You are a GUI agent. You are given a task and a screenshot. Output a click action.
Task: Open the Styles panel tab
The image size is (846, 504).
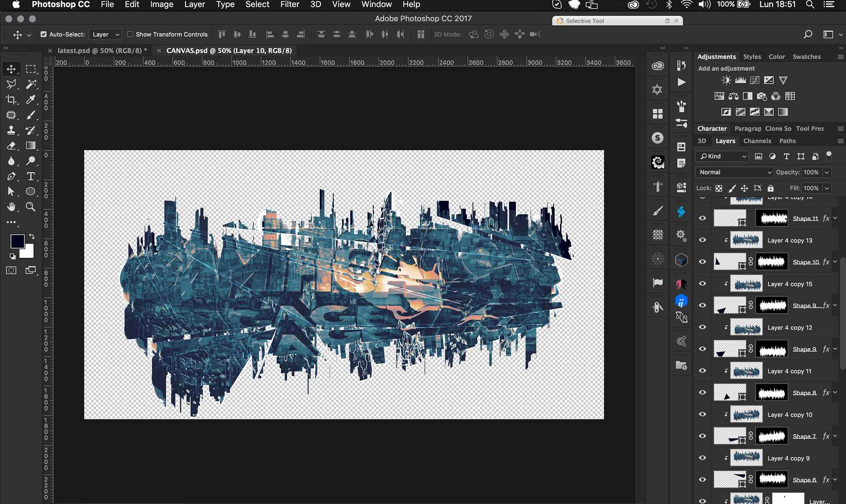tap(752, 57)
